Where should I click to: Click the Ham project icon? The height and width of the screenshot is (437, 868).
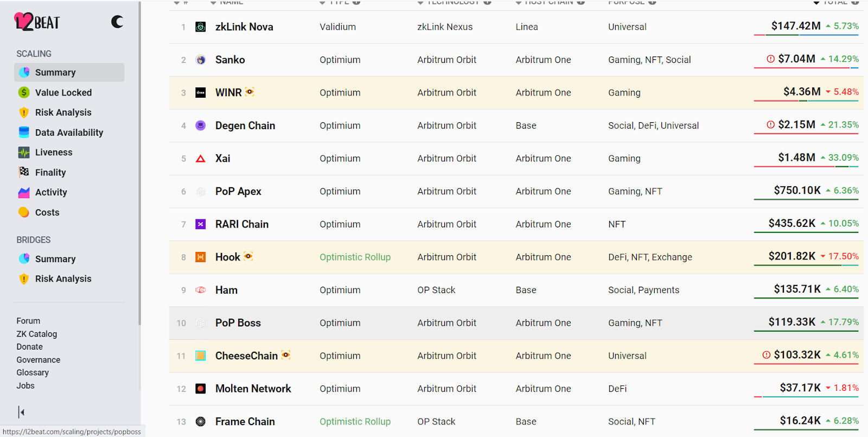click(201, 290)
